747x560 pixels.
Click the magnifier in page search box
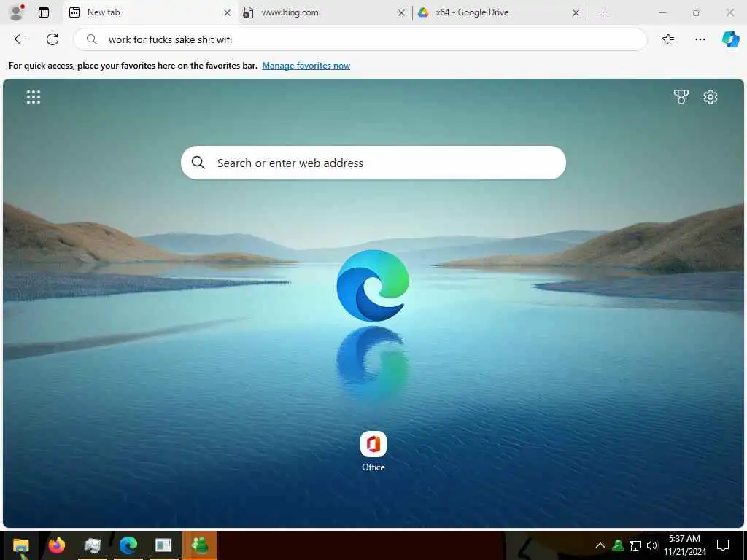[198, 163]
